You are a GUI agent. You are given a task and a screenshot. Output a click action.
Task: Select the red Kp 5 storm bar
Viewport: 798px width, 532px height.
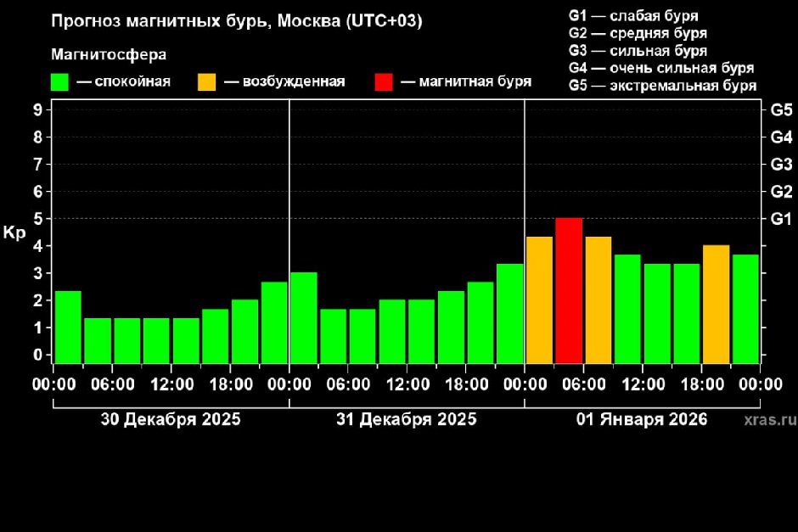569,290
